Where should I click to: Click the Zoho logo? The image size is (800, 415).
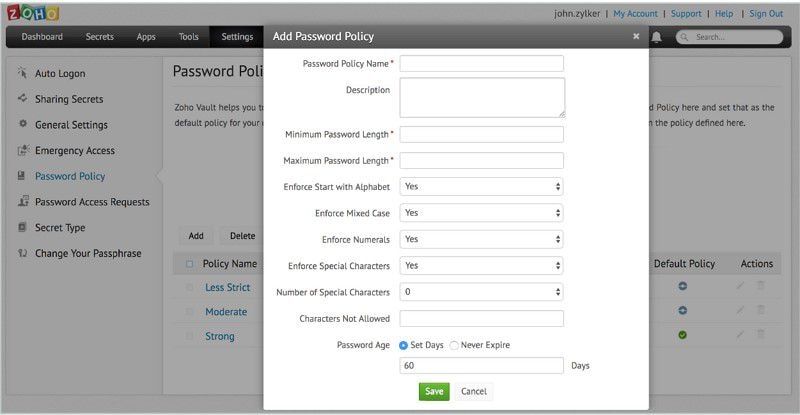pyautogui.click(x=32, y=13)
